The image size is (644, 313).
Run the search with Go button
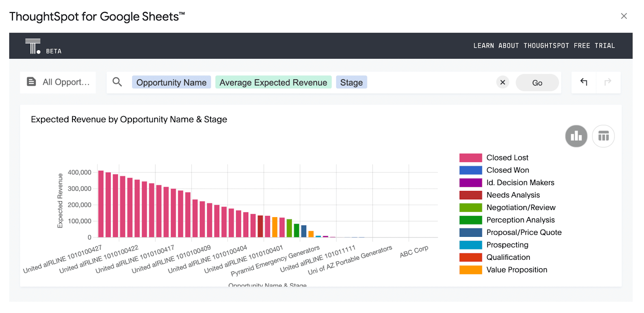(x=537, y=83)
